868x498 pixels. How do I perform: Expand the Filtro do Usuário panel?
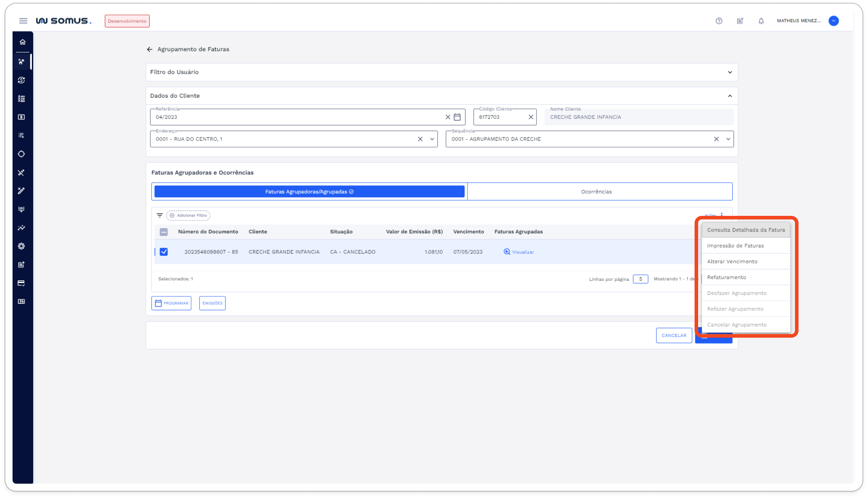click(730, 72)
